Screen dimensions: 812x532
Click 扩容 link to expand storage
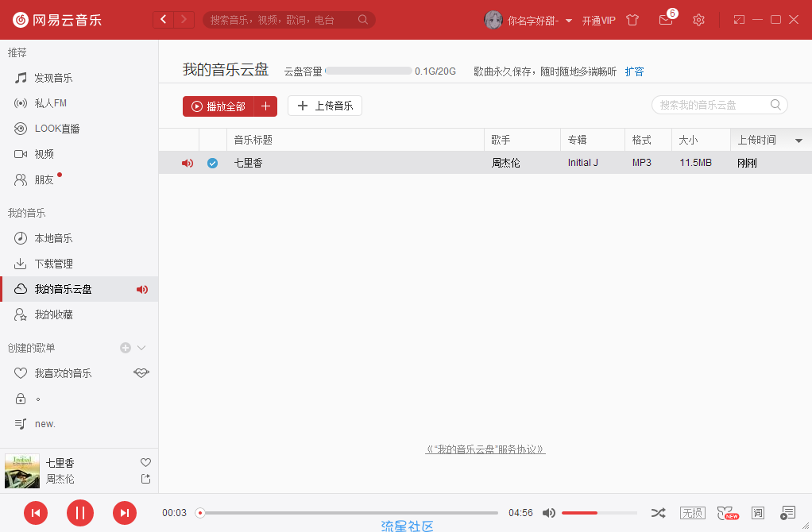point(634,71)
